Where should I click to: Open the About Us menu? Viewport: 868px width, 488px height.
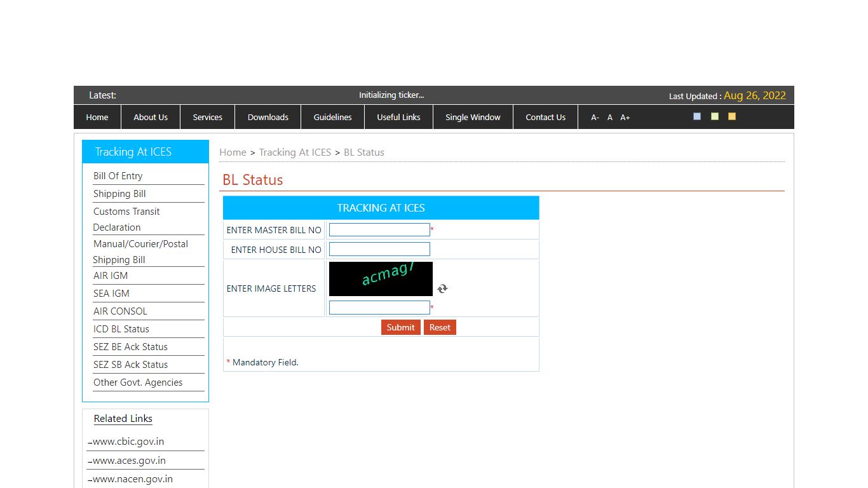[x=151, y=117]
